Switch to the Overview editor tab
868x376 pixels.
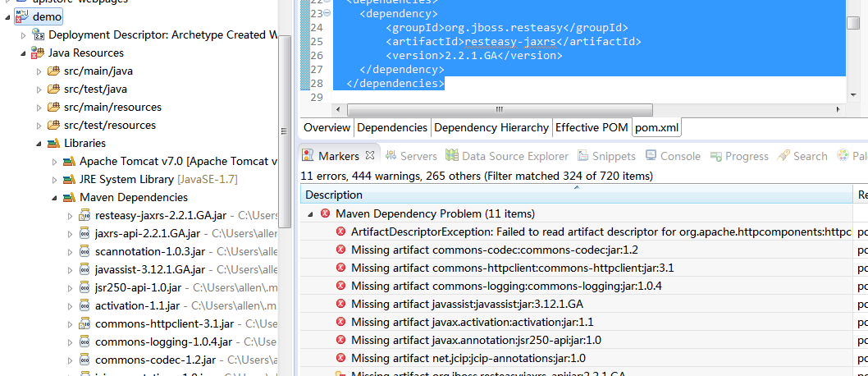pos(327,128)
